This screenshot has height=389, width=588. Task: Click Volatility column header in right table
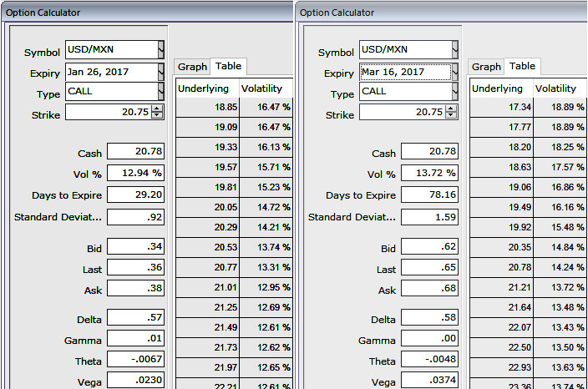pyautogui.click(x=560, y=88)
